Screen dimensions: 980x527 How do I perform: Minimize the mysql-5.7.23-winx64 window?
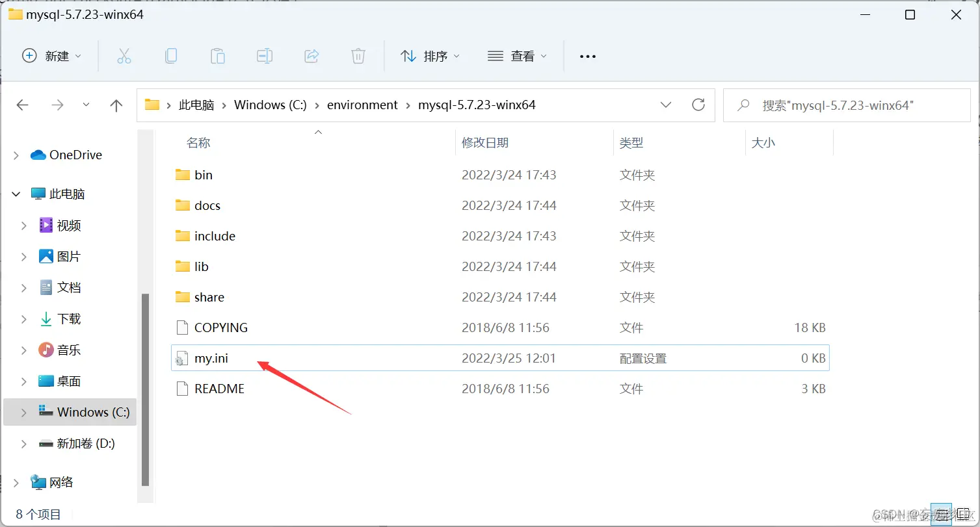[864, 14]
